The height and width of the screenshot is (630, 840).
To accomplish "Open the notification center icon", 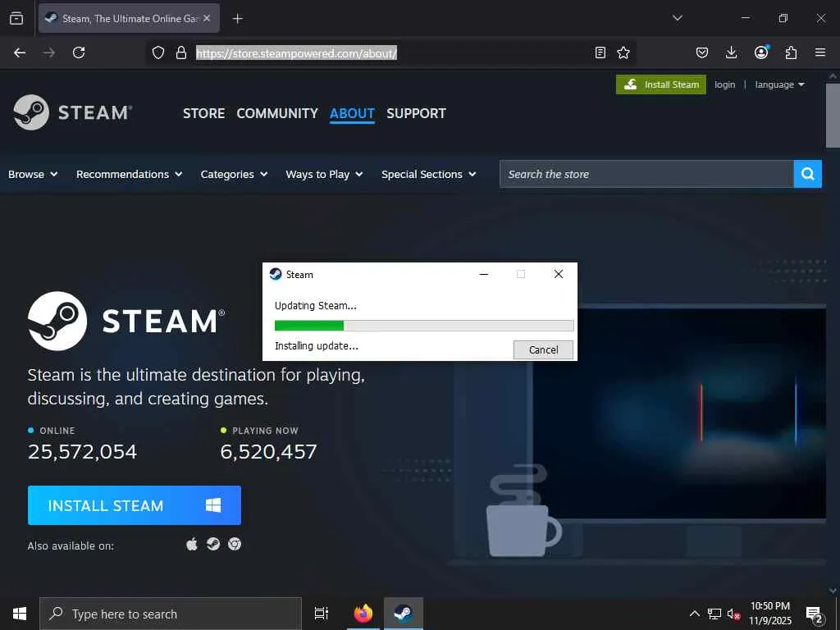I will 815,615.
